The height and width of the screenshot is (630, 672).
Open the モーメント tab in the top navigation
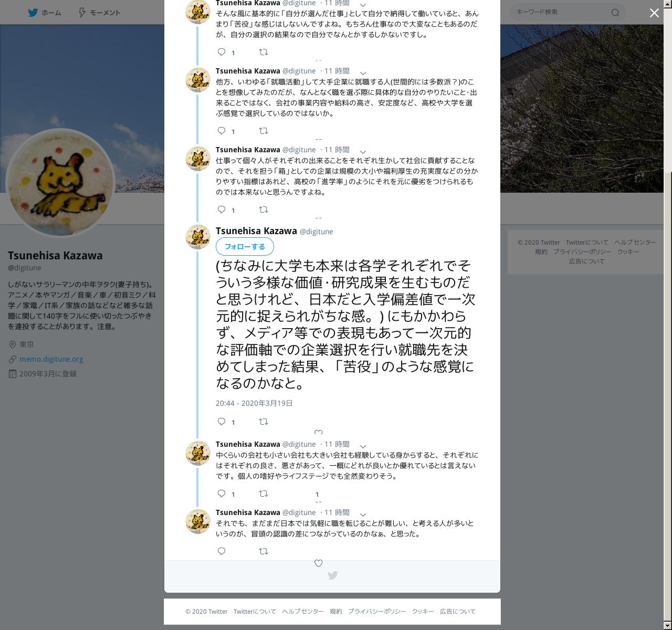tap(99, 13)
